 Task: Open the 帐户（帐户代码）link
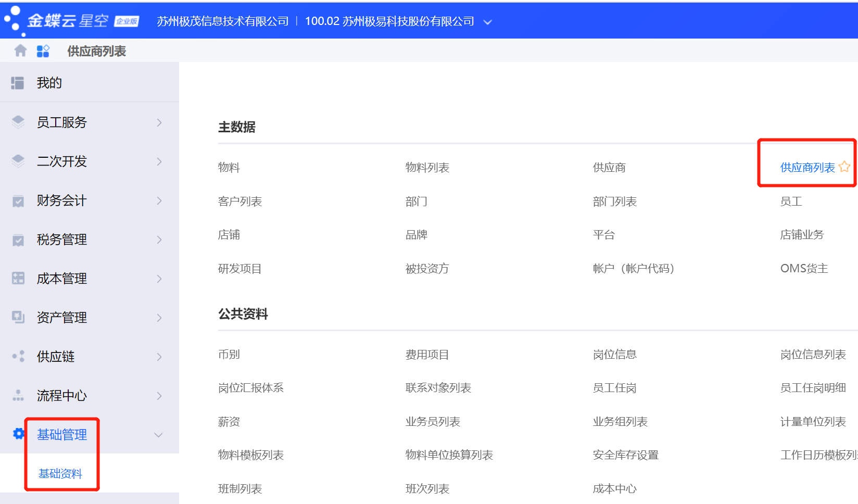(x=634, y=269)
